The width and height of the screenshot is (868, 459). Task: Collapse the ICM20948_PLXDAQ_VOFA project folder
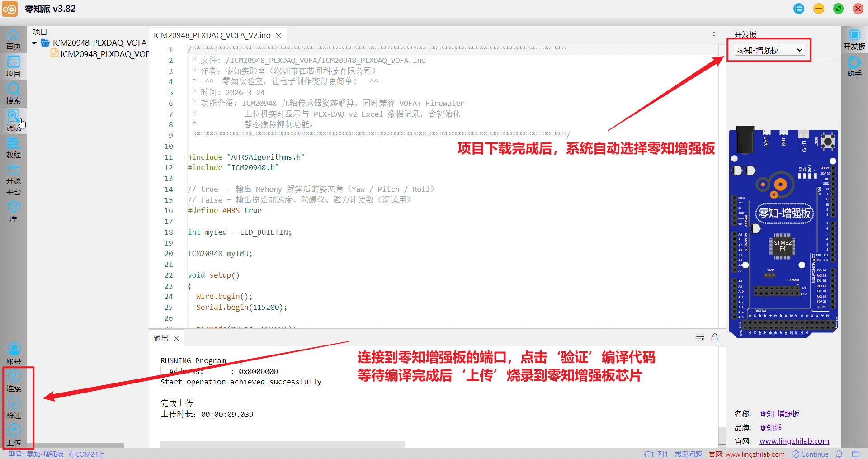pos(34,43)
